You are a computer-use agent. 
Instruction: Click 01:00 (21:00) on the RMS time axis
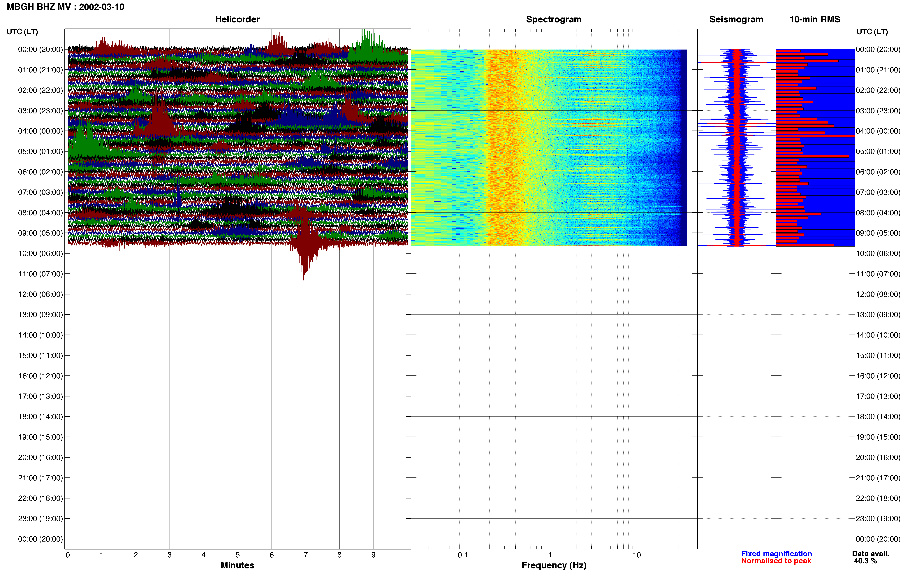pyautogui.click(x=878, y=70)
